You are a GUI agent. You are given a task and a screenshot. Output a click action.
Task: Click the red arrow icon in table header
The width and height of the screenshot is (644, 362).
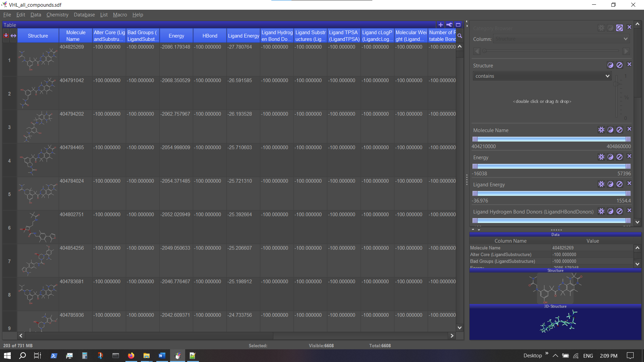coord(6,36)
